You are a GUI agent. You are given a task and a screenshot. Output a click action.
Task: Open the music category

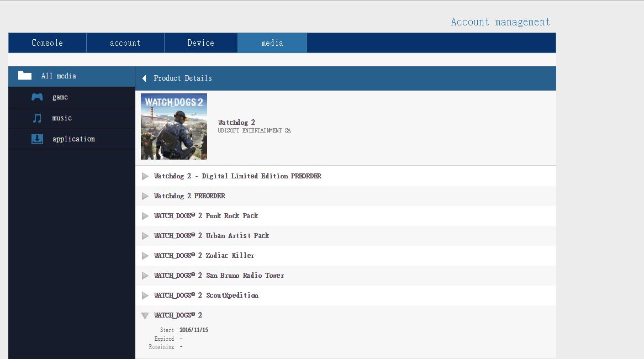coord(71,118)
